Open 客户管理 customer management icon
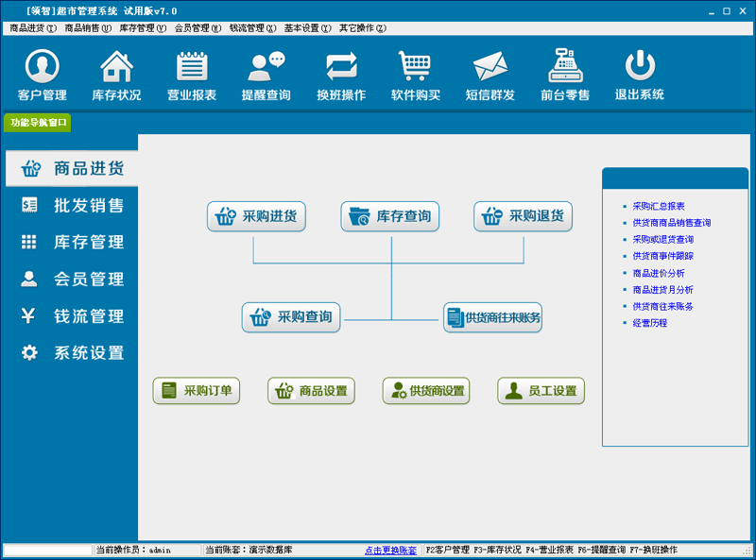Viewport: 756px width, 560px height. tap(43, 75)
